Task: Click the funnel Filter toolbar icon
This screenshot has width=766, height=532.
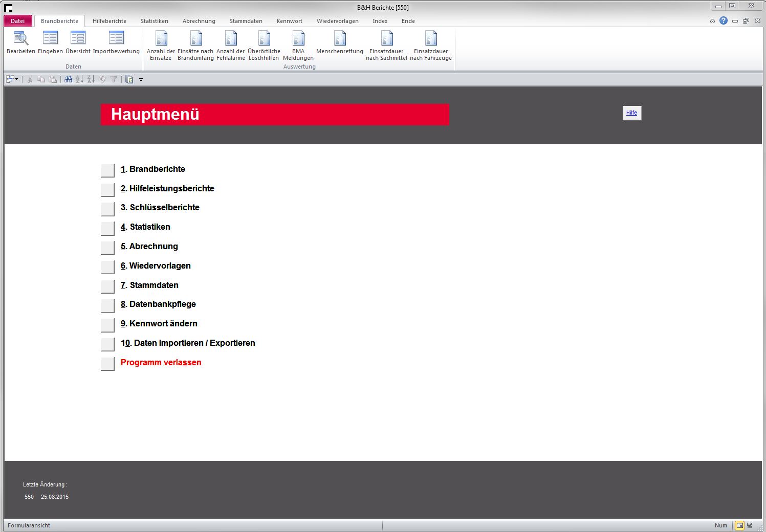Action: click(x=114, y=79)
